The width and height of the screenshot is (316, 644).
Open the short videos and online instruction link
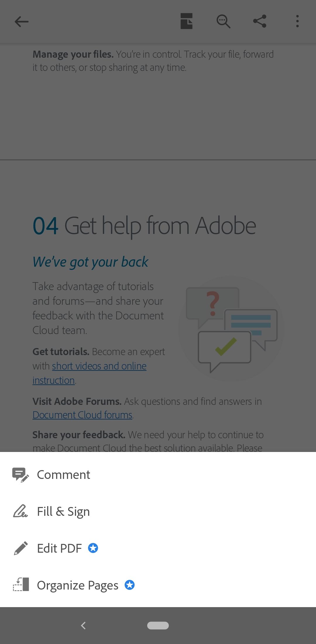[99, 366]
